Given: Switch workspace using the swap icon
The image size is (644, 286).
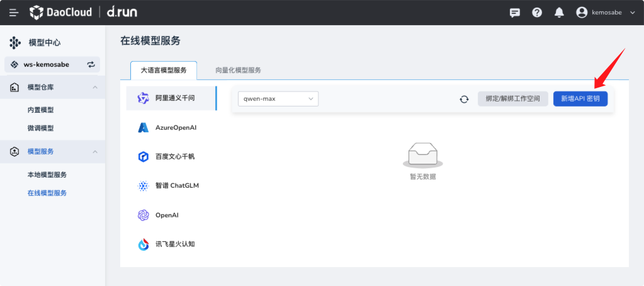Looking at the screenshot, I should (91, 64).
